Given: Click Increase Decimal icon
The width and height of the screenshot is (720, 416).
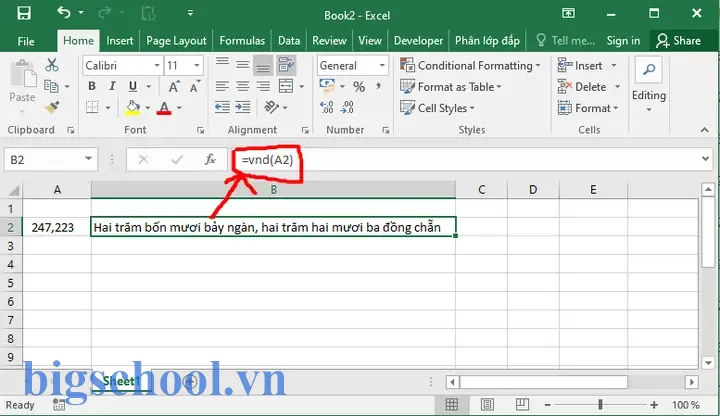Looking at the screenshot, I should pyautogui.click(x=326, y=107).
